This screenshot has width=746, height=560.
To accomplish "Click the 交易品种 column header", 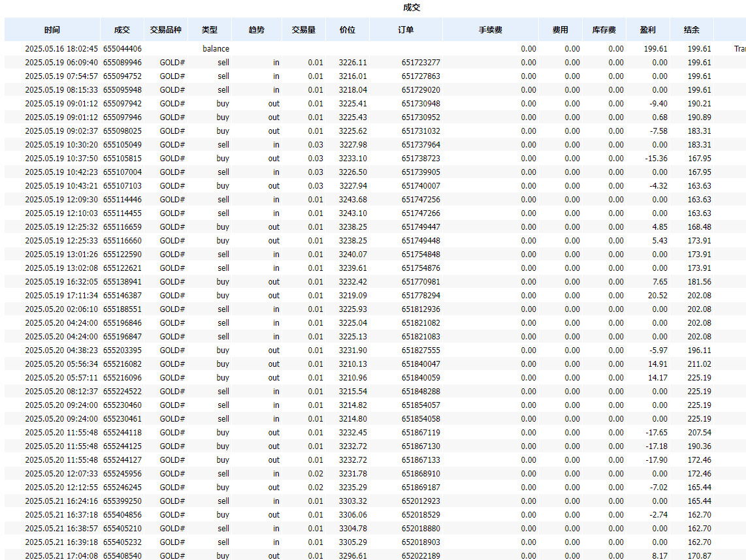I will pos(165,29).
